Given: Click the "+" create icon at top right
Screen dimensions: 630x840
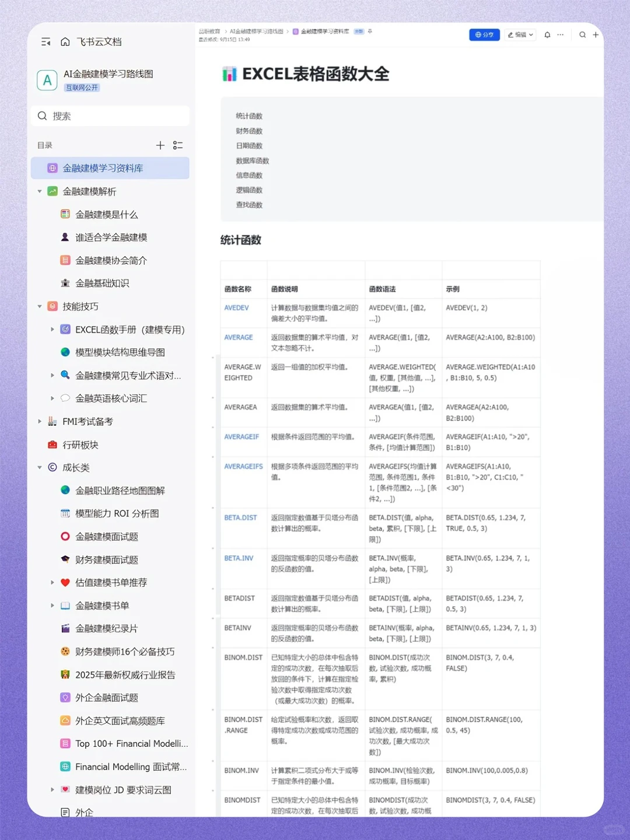Looking at the screenshot, I should (x=596, y=35).
